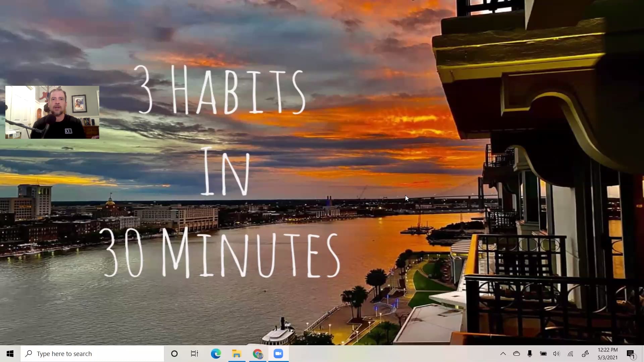Screen dimensions: 644x362
Task: Open the Zoom app on the taskbar
Action: (278, 354)
